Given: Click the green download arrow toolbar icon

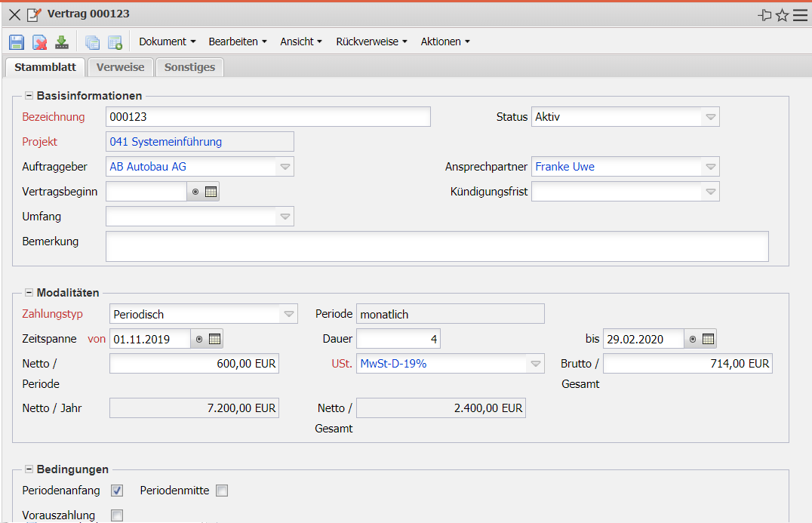Looking at the screenshot, I should click(61, 42).
